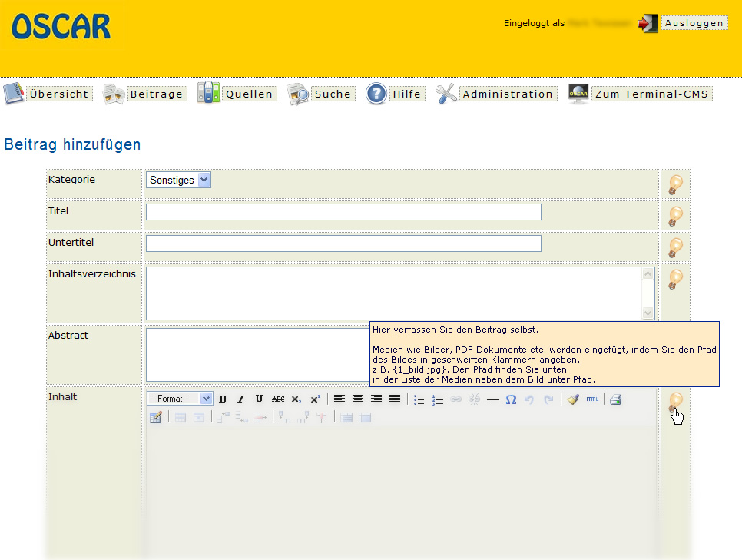
Task: Toggle bold formatting in the Inhalt editor
Action: point(222,399)
